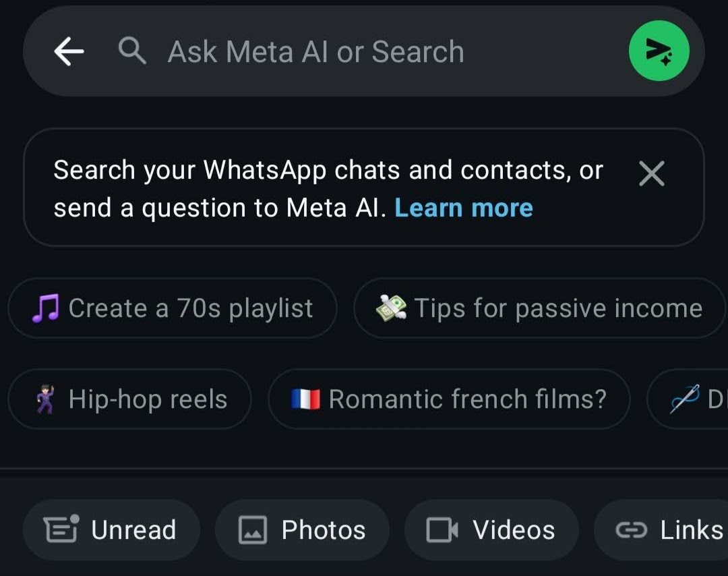Select Create a 70s playlist suggestion
This screenshot has width=728, height=576.
[x=173, y=308]
